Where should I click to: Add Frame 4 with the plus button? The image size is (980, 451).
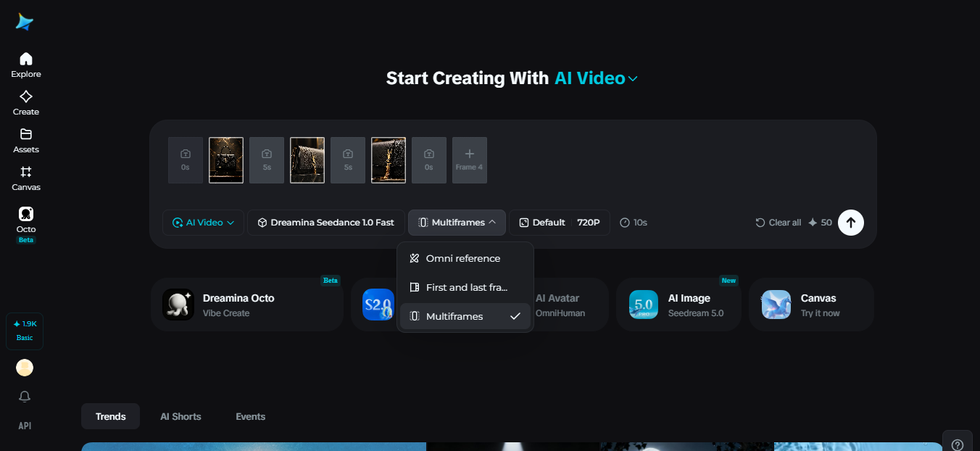click(470, 160)
